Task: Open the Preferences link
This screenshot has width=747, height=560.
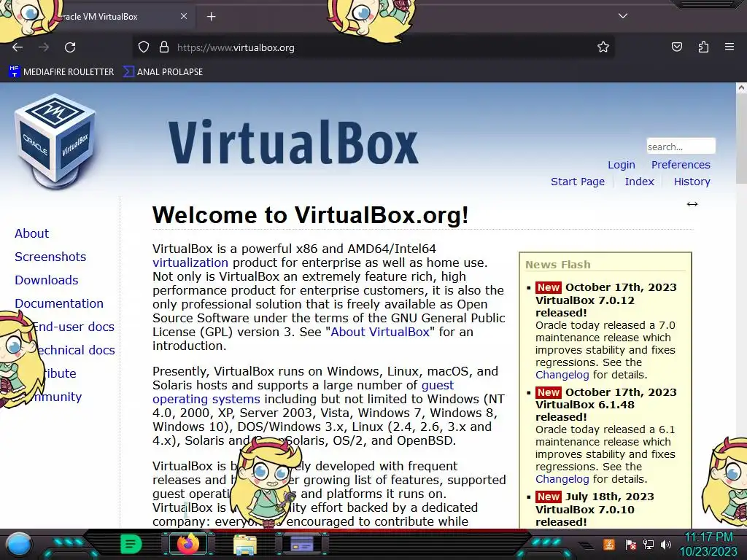Action: 681,165
